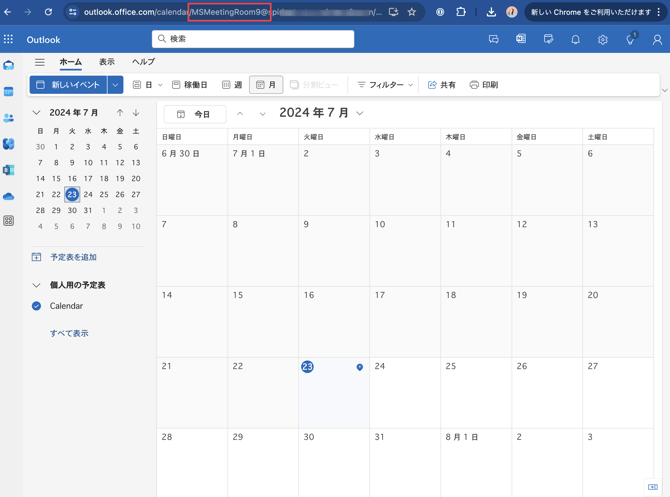This screenshot has width=670, height=497.
Task: Open the tips lightbulb icon
Action: pos(630,40)
